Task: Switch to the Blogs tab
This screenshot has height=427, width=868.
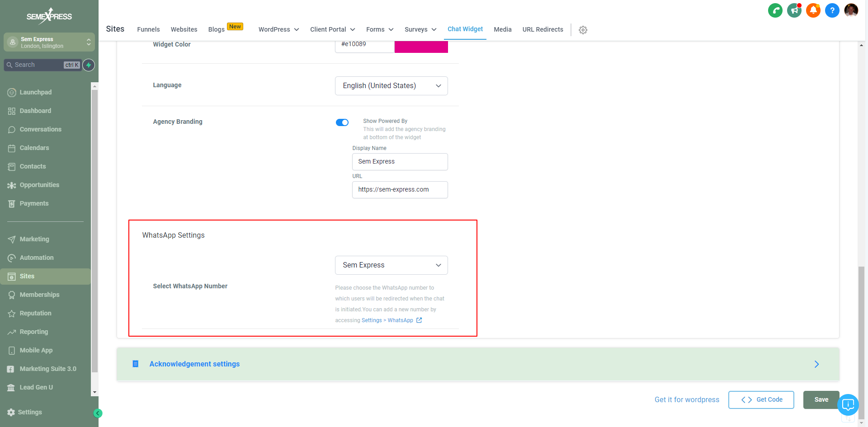Action: pyautogui.click(x=216, y=29)
